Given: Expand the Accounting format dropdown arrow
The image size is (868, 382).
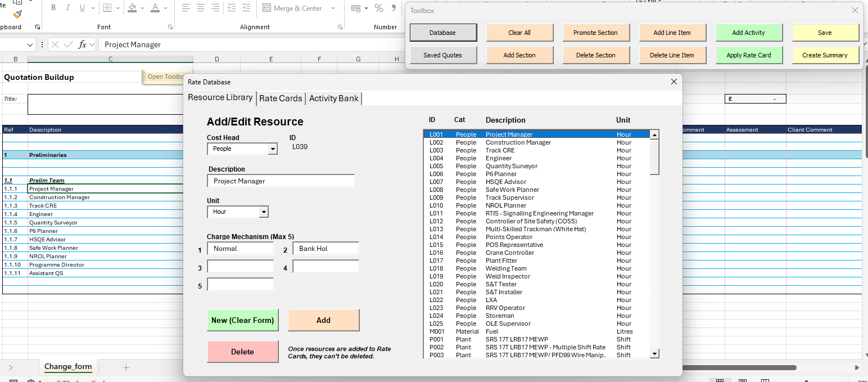Looking at the screenshot, I should point(365,8).
